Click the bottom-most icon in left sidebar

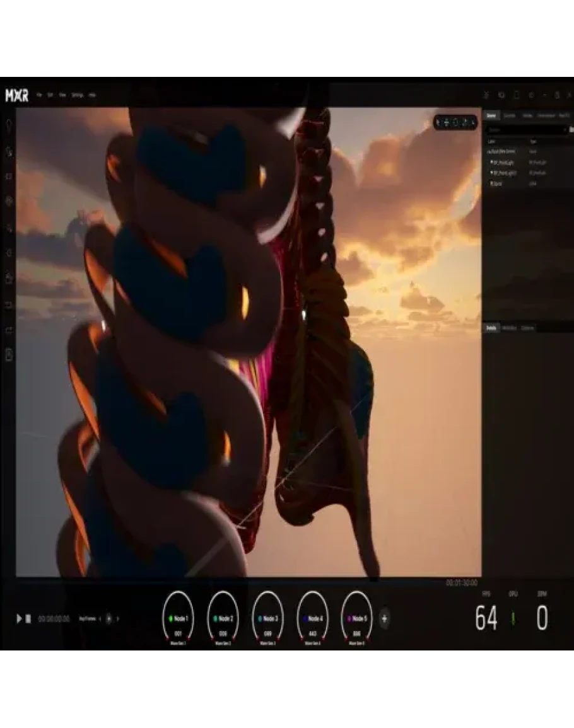9,355
